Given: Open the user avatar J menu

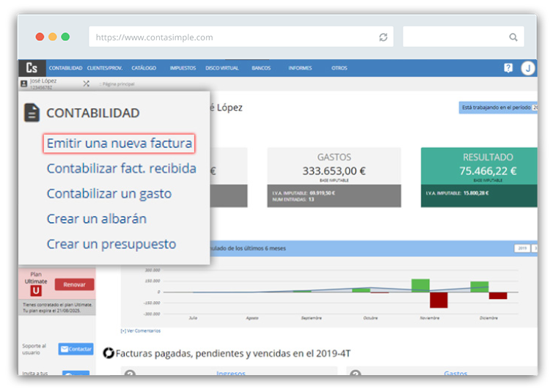Looking at the screenshot, I should click(528, 68).
